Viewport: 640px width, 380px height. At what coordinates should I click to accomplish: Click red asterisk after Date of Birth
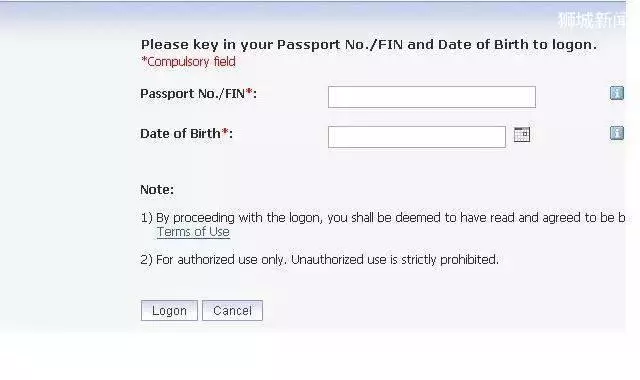(225, 132)
